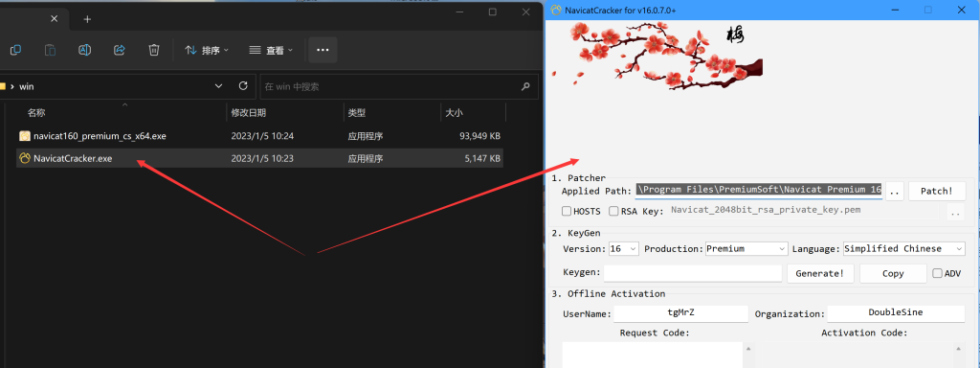Image resolution: width=980 pixels, height=368 pixels.
Task: Click the size value 5,147 KB
Action: [x=482, y=158]
